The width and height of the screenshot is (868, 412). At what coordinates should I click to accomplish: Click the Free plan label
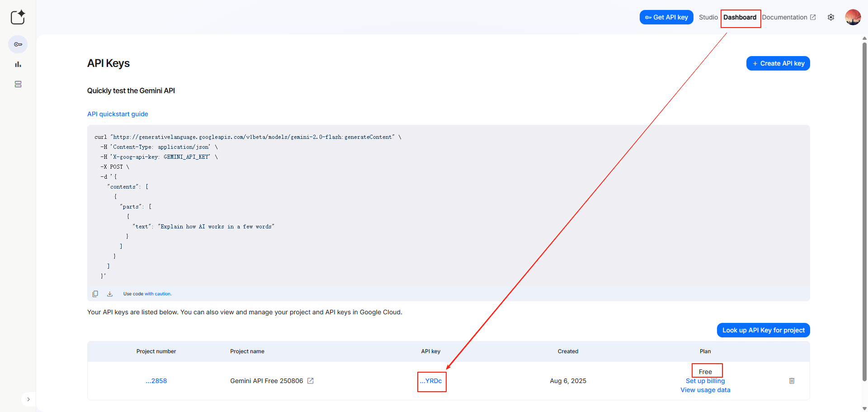705,372
